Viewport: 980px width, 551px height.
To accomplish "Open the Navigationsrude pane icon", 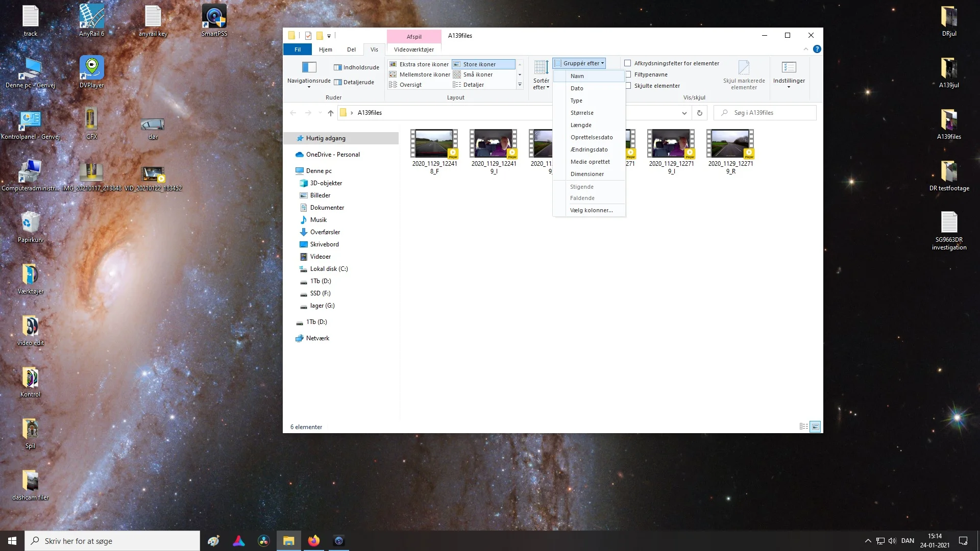I will pyautogui.click(x=309, y=67).
